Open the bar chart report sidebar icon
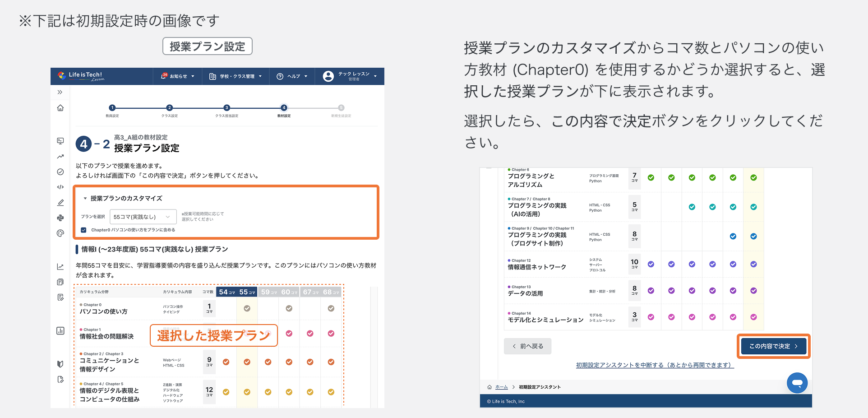This screenshot has height=418, width=868. [x=60, y=331]
